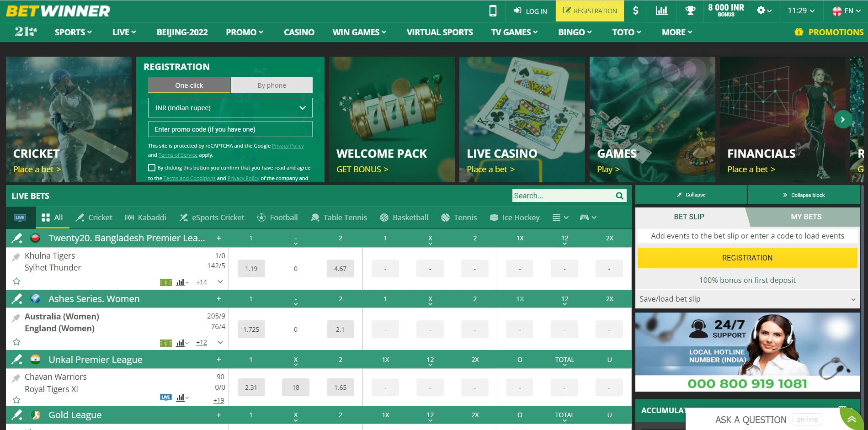The image size is (868, 430).
Task: Open scoreboard icon for England (Women) match
Action: (166, 343)
